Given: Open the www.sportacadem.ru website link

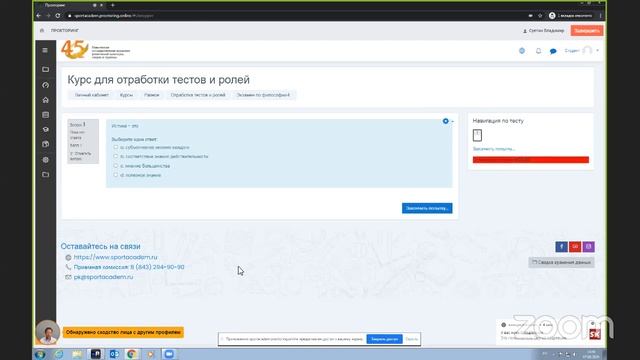Looking at the screenshot, I should [x=115, y=257].
